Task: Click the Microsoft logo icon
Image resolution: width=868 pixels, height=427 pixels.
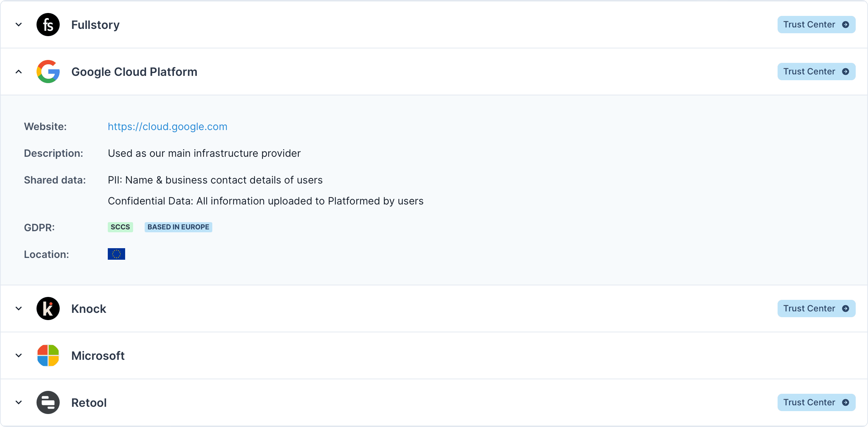Action: 48,355
